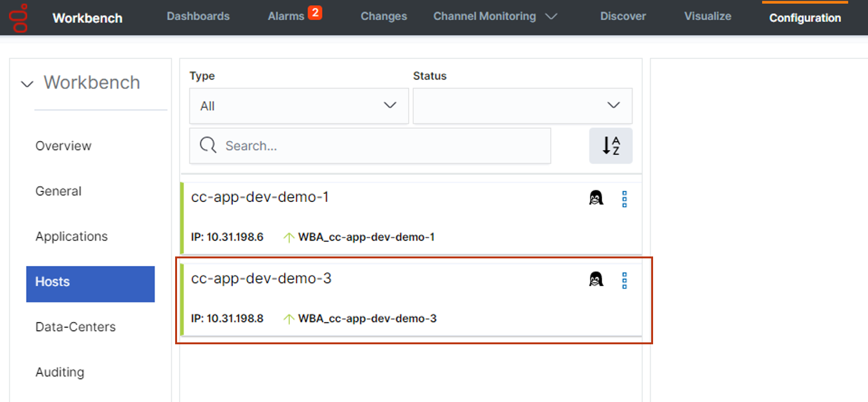This screenshot has height=402, width=868.
Task: Switch to the Changes tab
Action: click(384, 16)
